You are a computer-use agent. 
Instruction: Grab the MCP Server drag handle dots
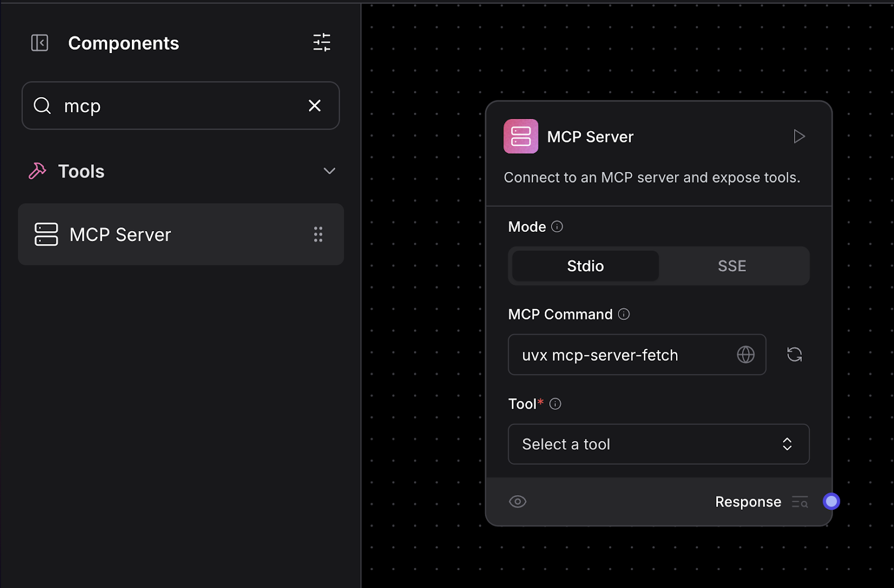point(318,235)
